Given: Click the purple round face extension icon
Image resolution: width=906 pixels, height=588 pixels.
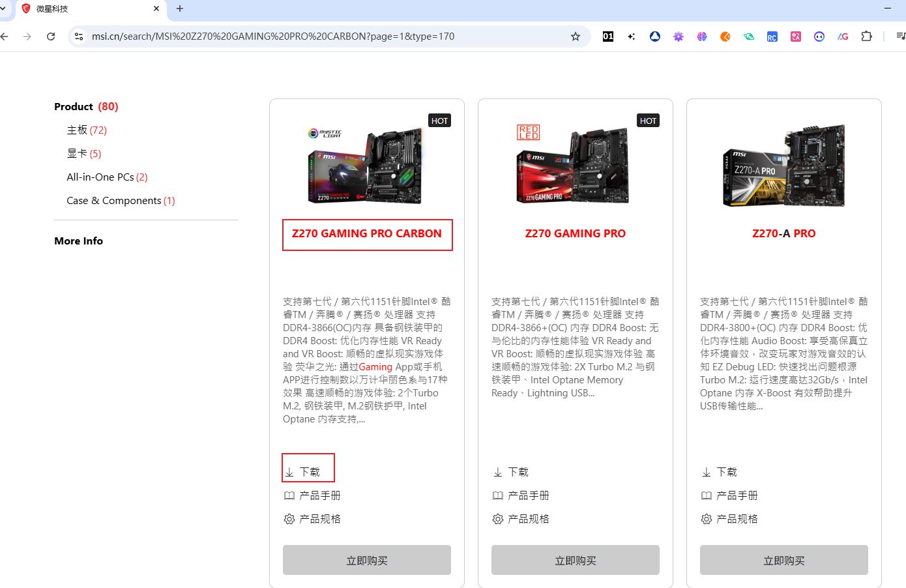Looking at the screenshot, I should pos(819,37).
